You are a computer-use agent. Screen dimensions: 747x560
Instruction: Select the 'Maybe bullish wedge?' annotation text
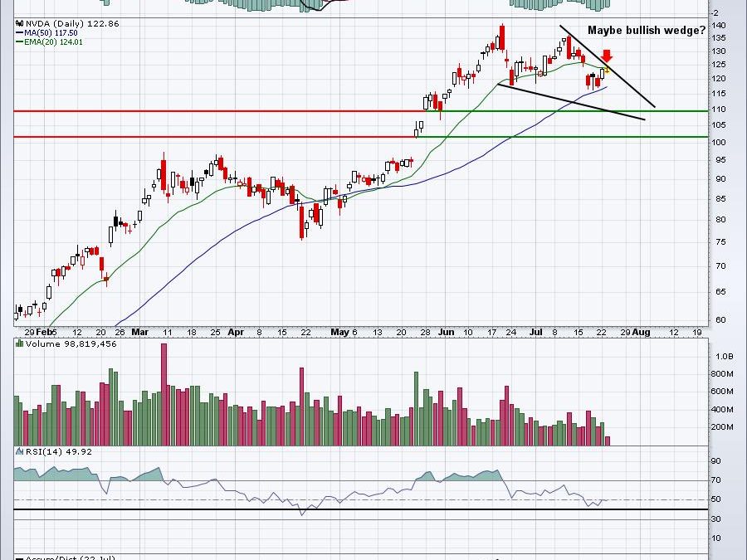pos(647,31)
